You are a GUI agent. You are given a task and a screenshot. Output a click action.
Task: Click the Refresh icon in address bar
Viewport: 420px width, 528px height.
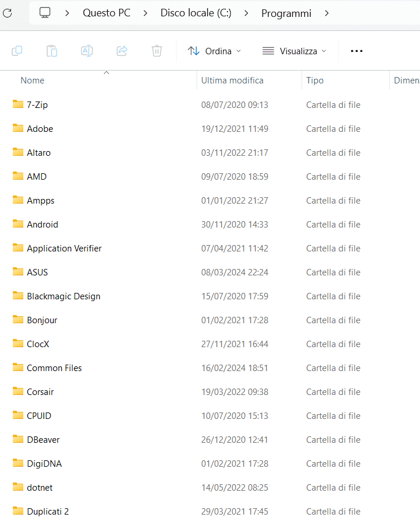click(x=8, y=13)
